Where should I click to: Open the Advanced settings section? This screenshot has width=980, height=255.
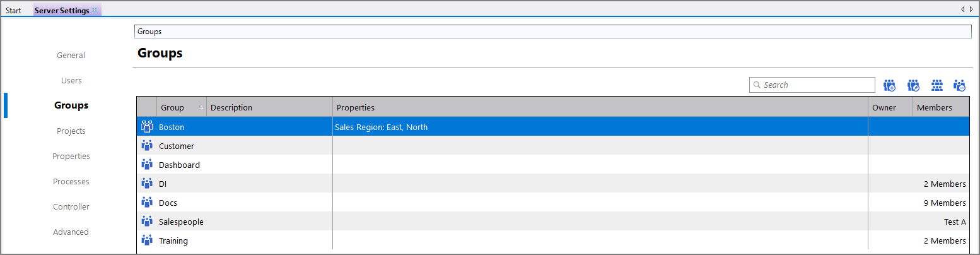71,232
